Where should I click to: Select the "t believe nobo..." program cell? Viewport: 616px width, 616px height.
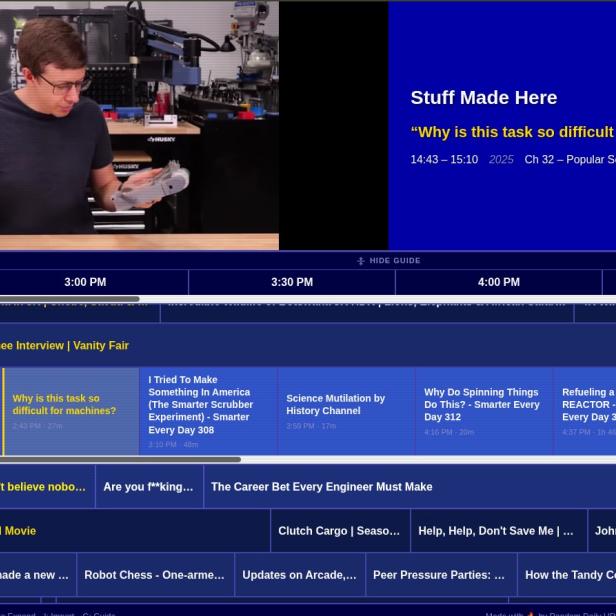tap(47, 487)
